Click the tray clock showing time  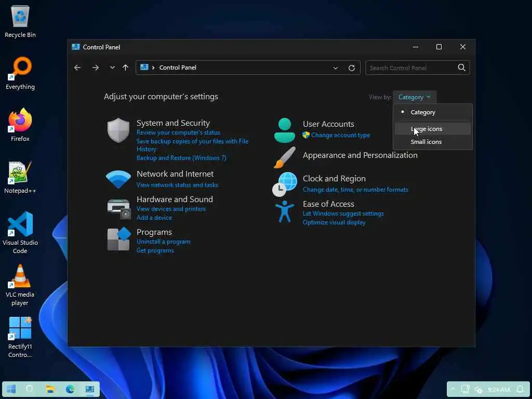(498, 390)
